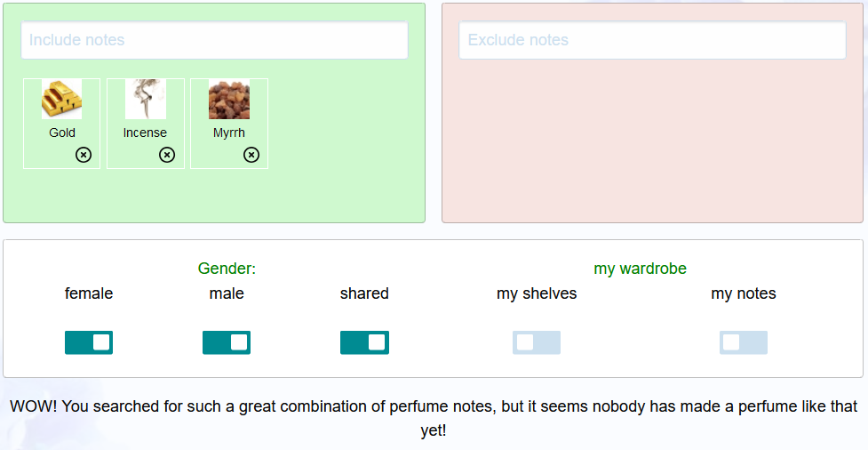Click the Myrrh resin image
Image resolution: width=868 pixels, height=450 pixels.
pos(229,99)
